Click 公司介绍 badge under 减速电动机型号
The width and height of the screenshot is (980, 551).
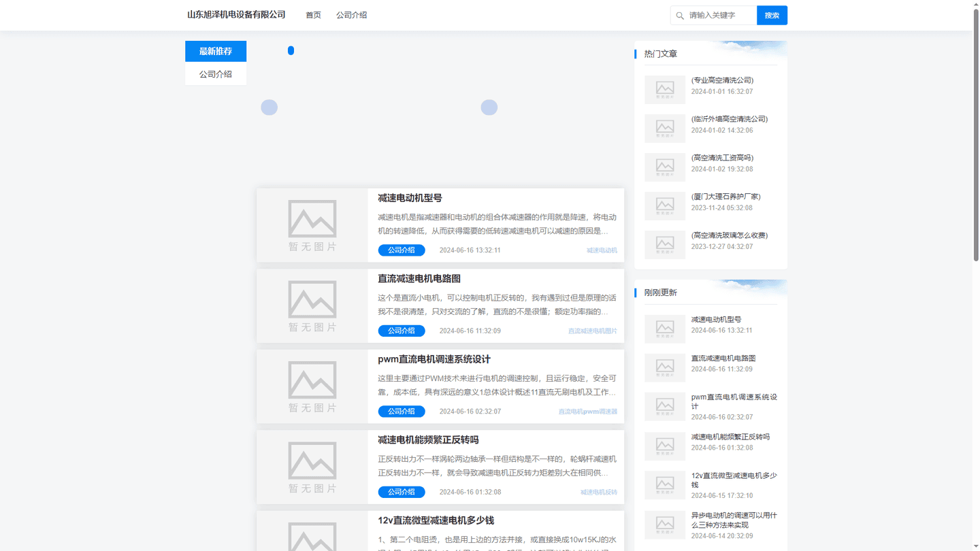pos(402,250)
